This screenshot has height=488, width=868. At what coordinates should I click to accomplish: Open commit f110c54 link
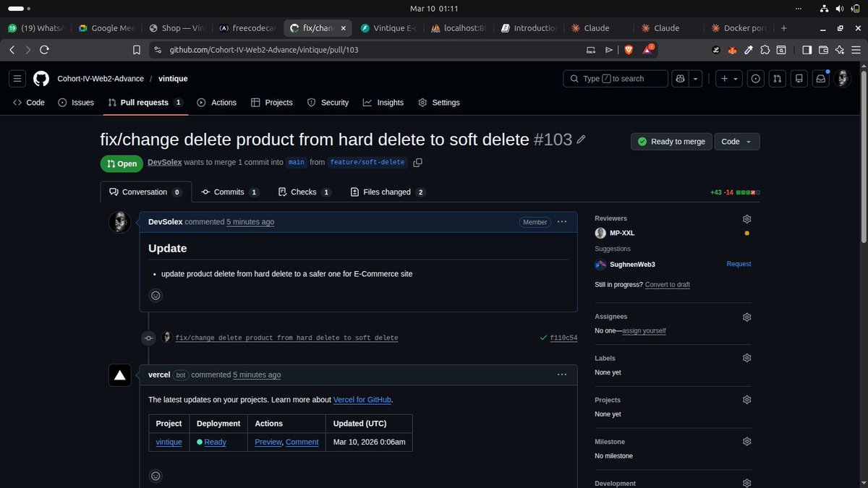tap(563, 338)
